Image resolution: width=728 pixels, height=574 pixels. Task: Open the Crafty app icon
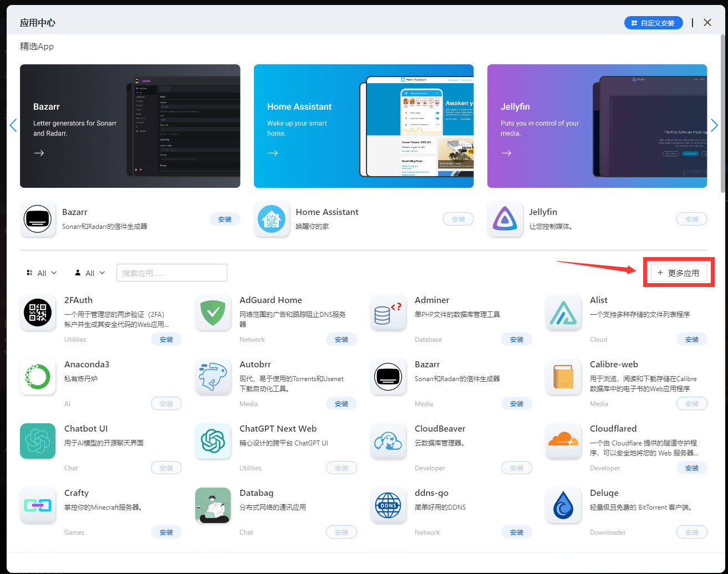[x=38, y=505]
